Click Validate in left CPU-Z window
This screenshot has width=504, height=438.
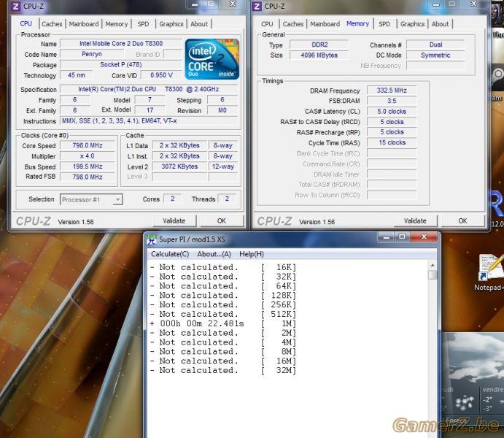[x=174, y=221]
